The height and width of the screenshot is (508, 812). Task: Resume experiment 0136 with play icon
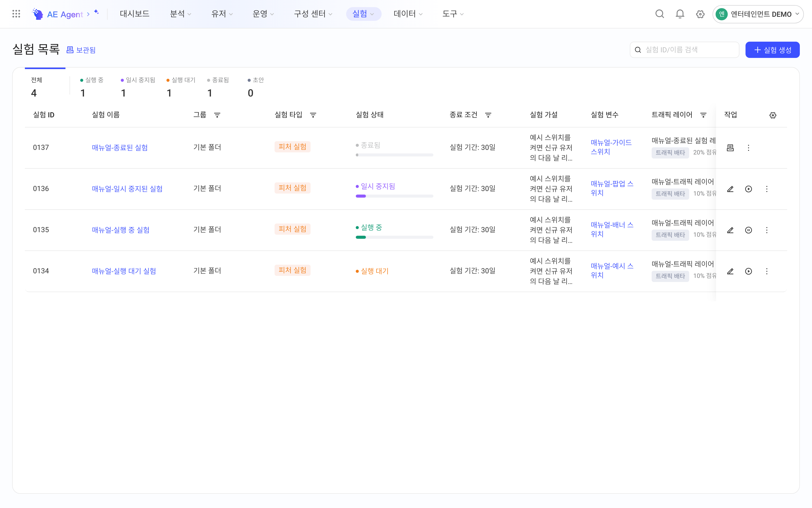click(x=748, y=189)
